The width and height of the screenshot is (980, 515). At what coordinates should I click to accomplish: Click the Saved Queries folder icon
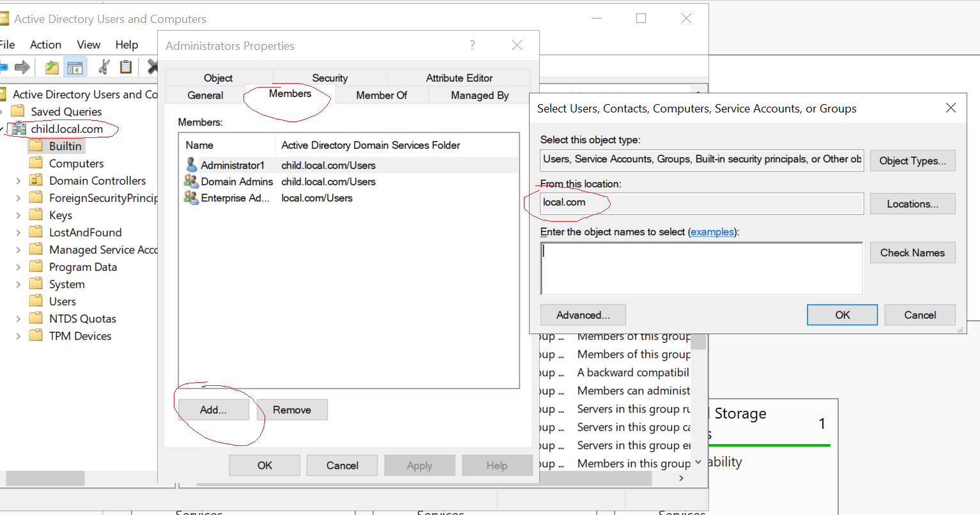tap(18, 111)
